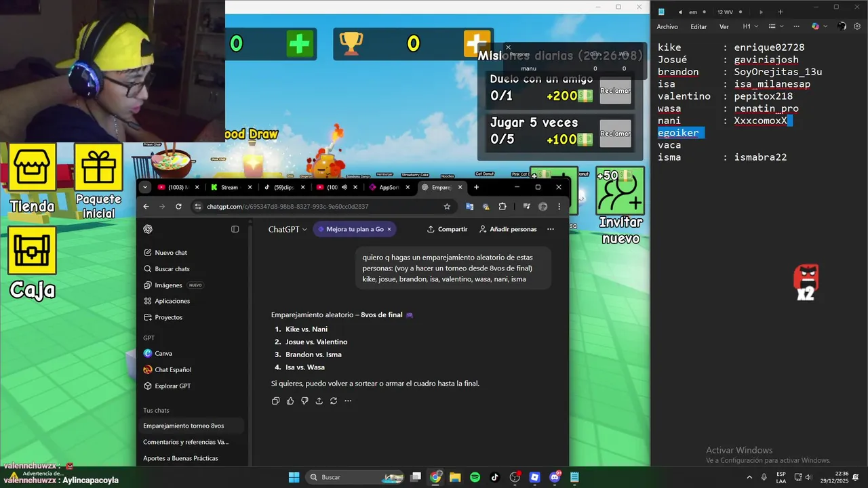The height and width of the screenshot is (488, 868).
Task: Open Chrome extensions puzzle icon
Action: point(502,207)
